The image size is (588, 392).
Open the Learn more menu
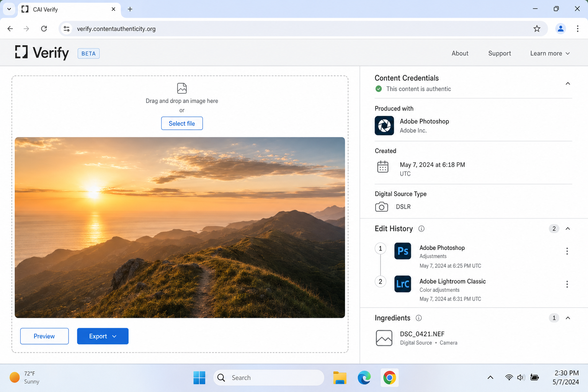coord(550,53)
